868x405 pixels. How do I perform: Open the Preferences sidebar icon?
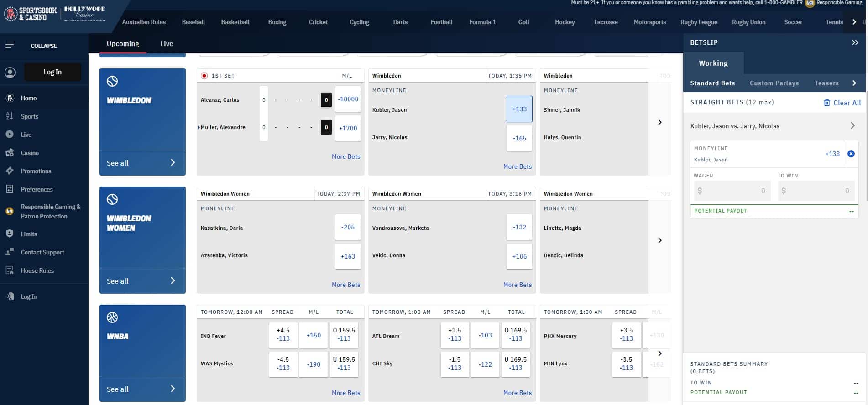(x=10, y=189)
